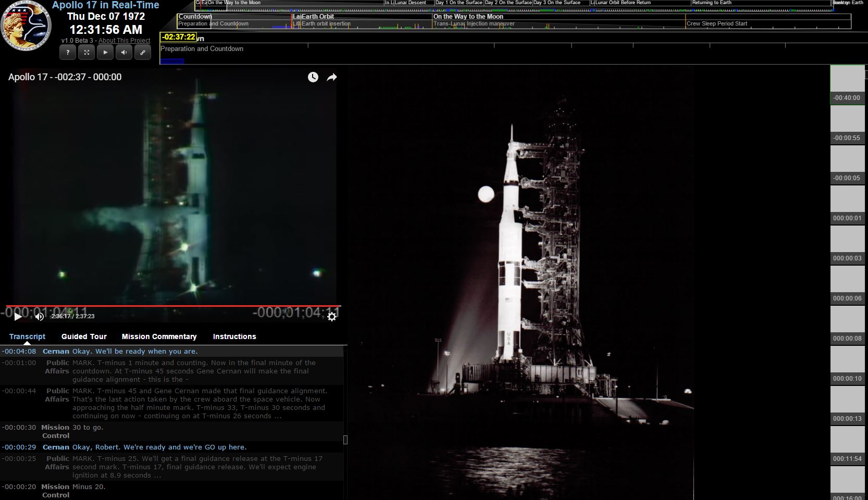Select transcript entry at -00:00:25
868x500 pixels.
pos(172,467)
